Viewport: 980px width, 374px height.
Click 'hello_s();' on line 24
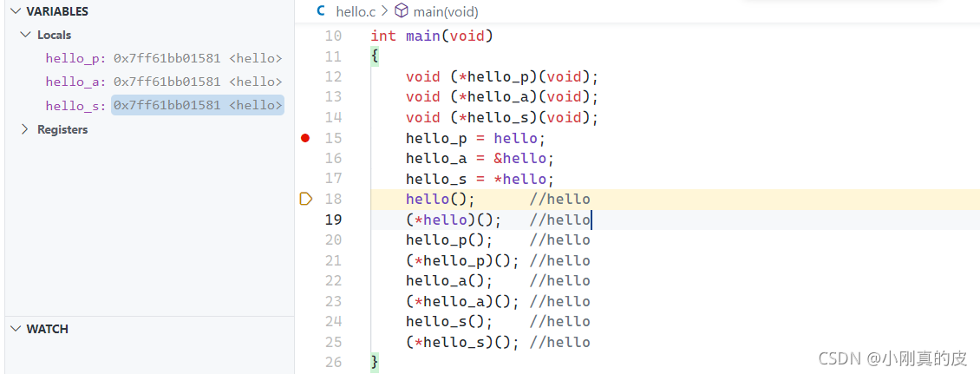449,322
